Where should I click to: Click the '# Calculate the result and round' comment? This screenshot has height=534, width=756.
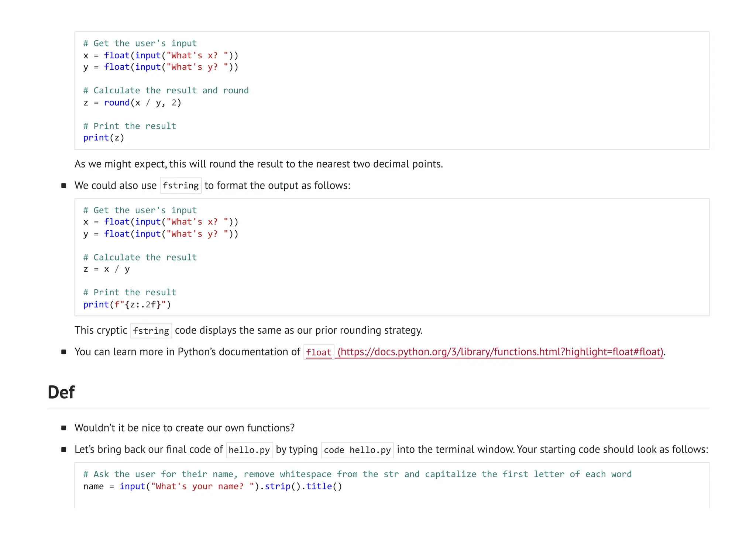[x=166, y=90]
